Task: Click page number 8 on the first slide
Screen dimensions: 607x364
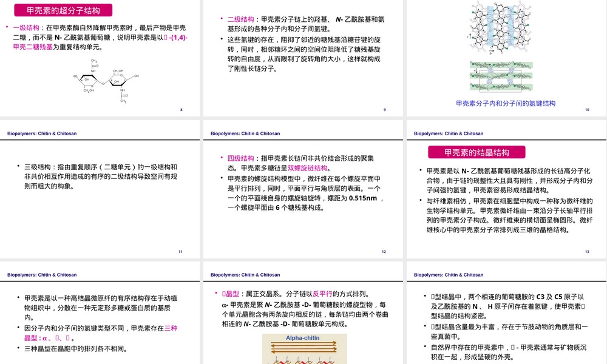Action: pos(181,110)
